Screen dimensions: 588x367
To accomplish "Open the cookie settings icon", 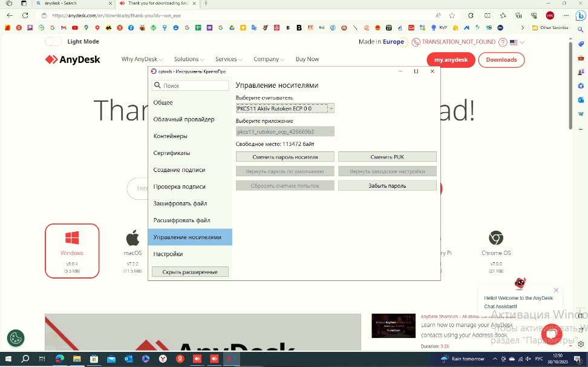I will click(16, 338).
